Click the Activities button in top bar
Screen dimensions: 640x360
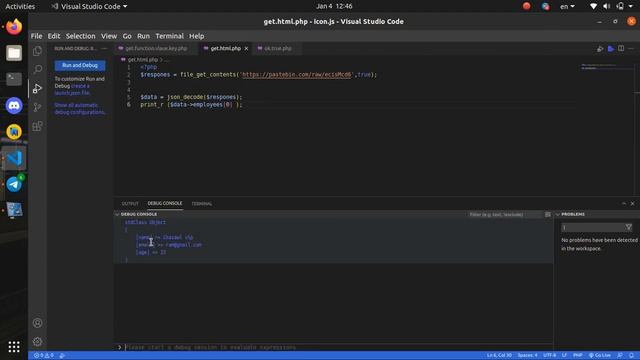coord(20,7)
